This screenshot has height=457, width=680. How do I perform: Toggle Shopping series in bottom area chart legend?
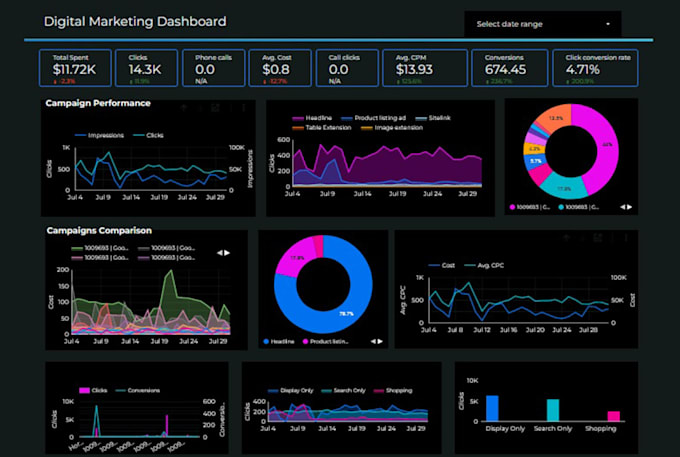(x=393, y=391)
